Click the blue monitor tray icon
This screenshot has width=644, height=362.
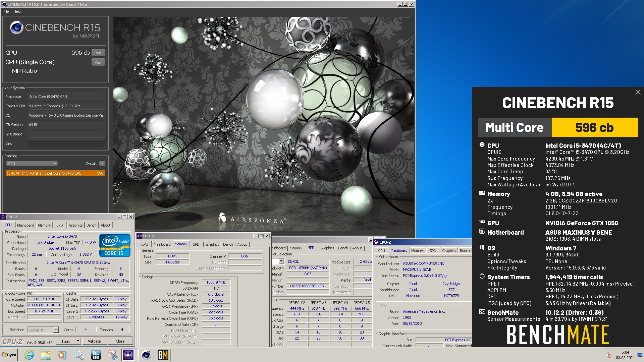[640, 355]
